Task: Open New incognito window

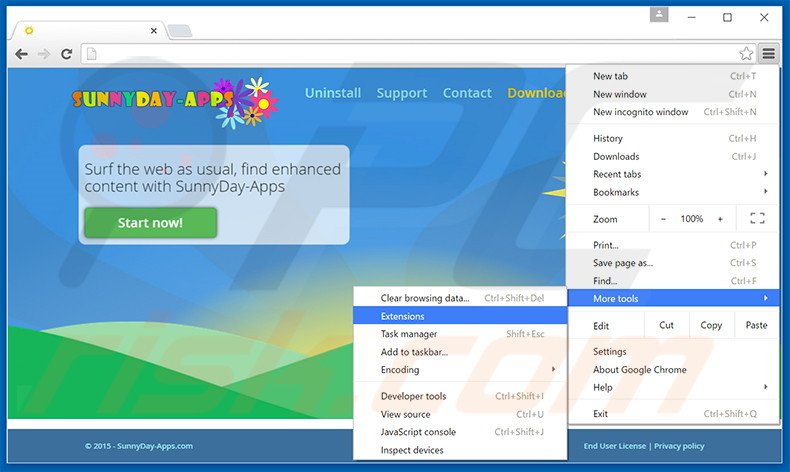Action: pos(674,112)
